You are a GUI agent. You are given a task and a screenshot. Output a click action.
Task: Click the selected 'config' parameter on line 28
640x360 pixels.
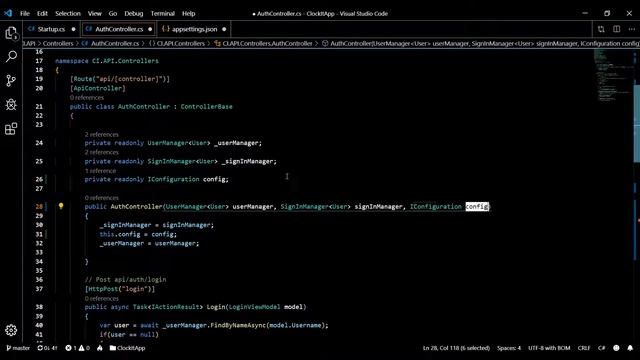[477, 207]
